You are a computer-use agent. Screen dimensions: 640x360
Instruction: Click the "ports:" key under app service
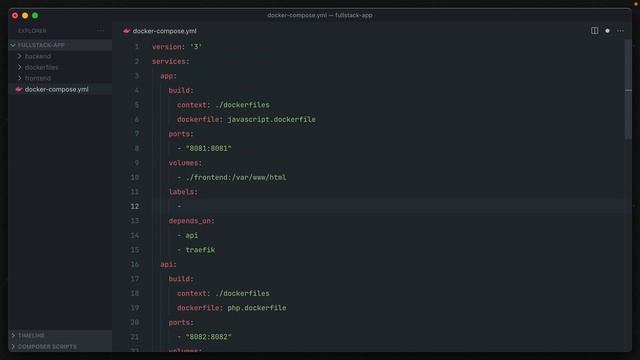tap(181, 134)
